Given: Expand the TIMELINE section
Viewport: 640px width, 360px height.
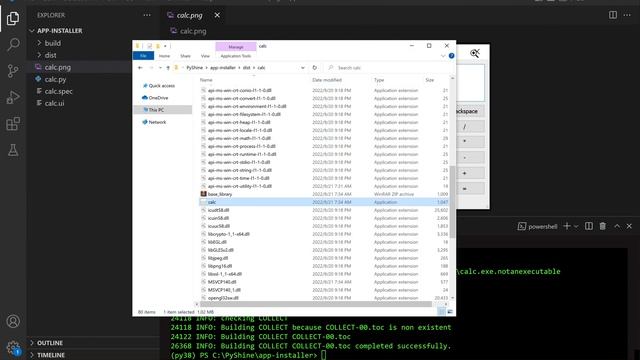Looking at the screenshot, I should (x=51, y=355).
